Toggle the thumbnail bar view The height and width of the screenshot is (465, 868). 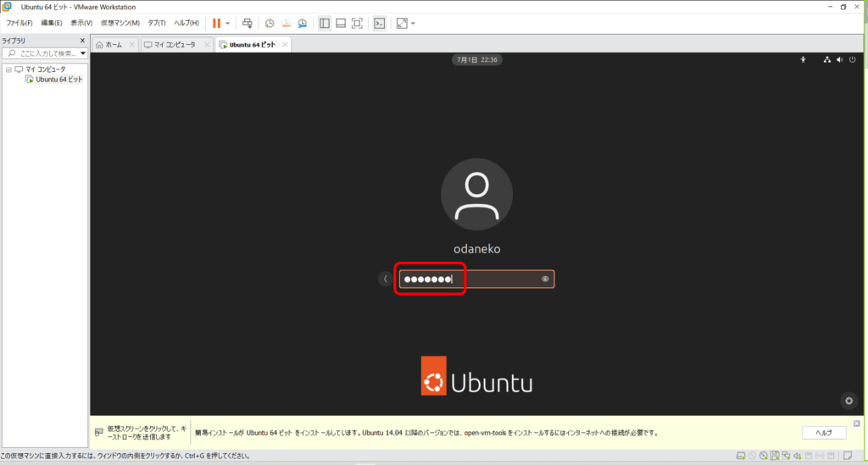pyautogui.click(x=341, y=23)
